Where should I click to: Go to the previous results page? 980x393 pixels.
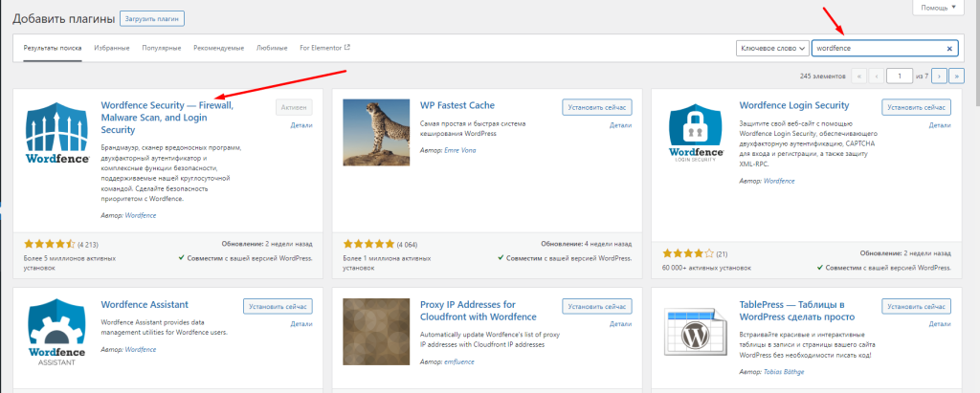pos(877,76)
